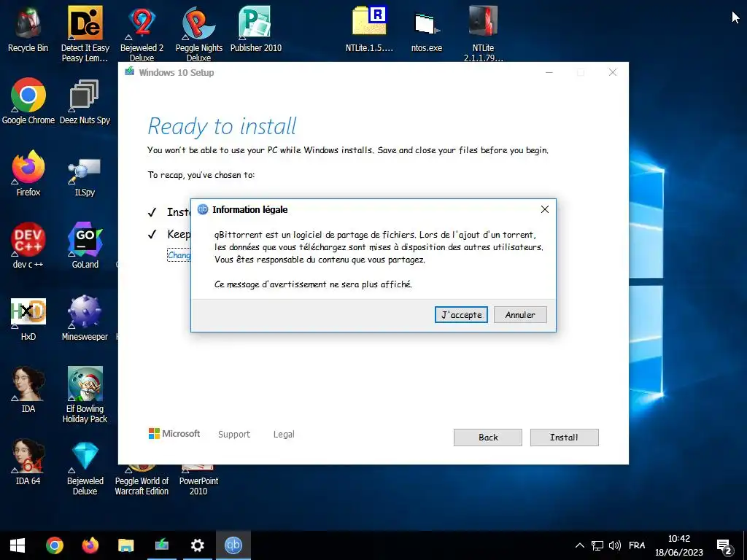Open File Explorer from the taskbar
Screen dimensions: 747x560
(125, 545)
